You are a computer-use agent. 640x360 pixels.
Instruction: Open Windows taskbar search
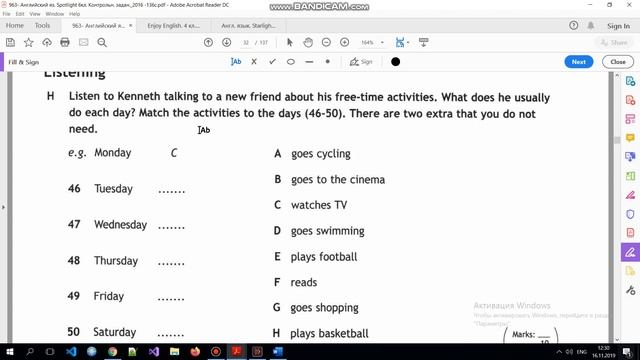coord(30,351)
